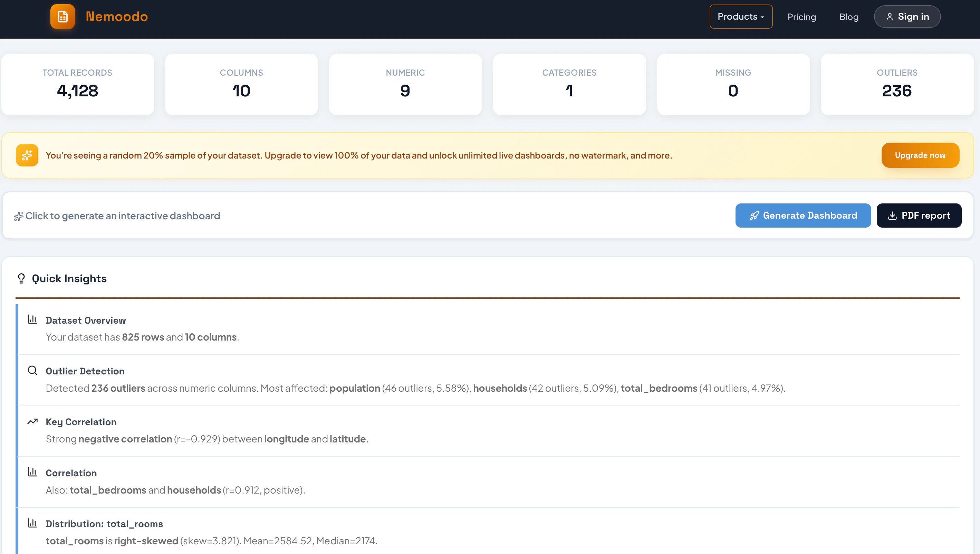
Task: Click the bar chart icon beside the Correlation heading
Action: [32, 472]
